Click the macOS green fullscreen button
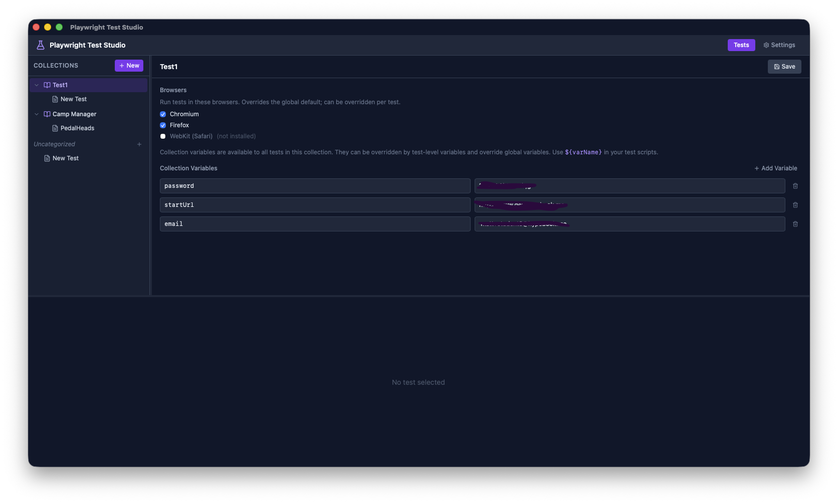This screenshot has width=838, height=504. tap(59, 27)
